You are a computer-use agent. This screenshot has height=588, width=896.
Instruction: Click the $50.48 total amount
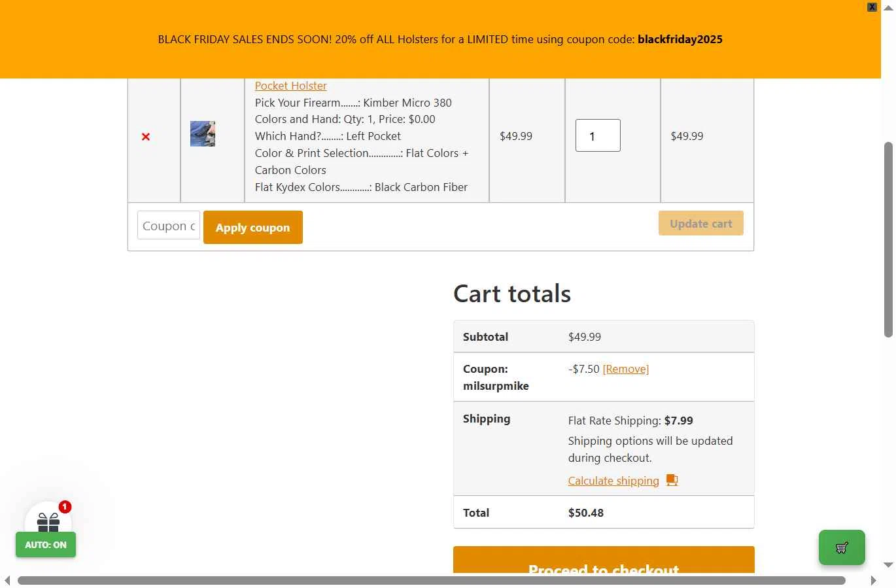(x=586, y=513)
